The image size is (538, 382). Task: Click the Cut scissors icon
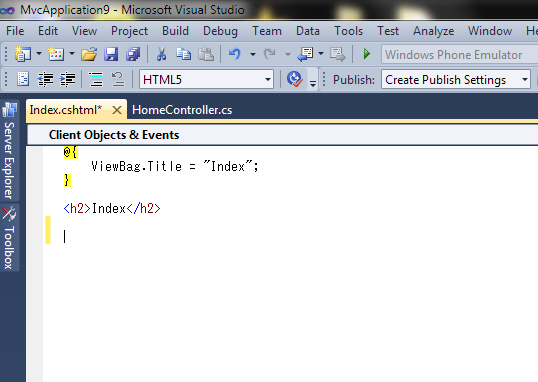click(161, 54)
